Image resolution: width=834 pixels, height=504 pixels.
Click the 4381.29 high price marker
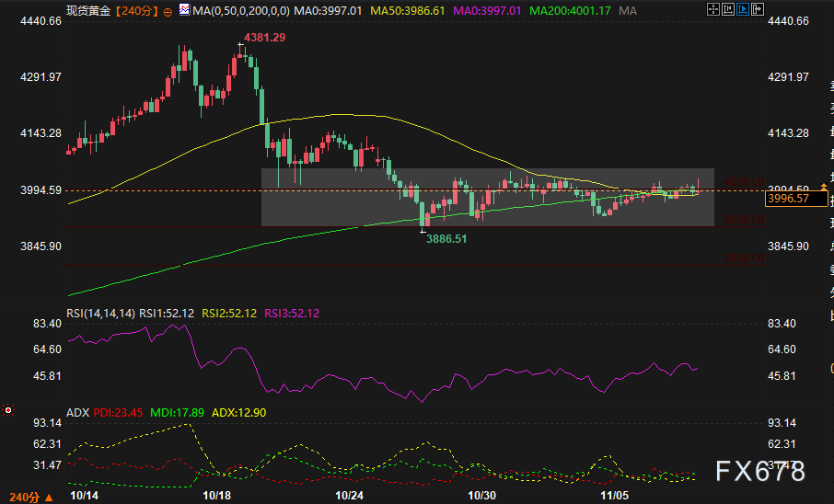click(x=262, y=38)
